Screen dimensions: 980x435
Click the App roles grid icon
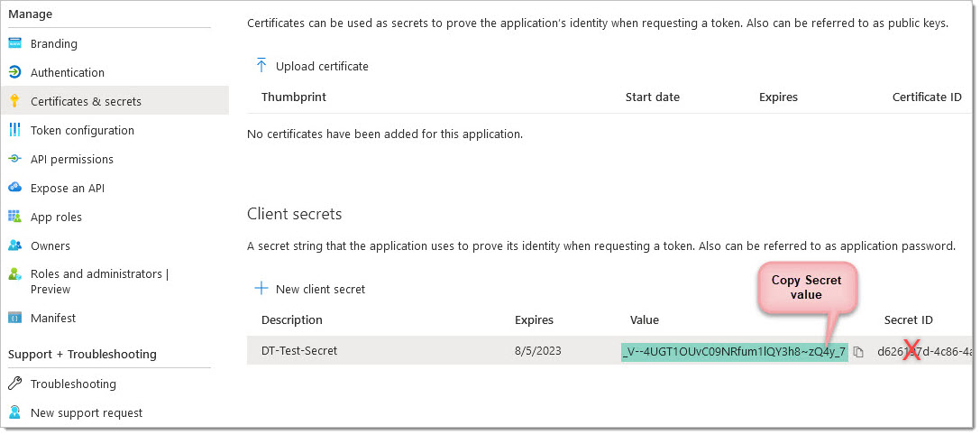pyautogui.click(x=15, y=217)
